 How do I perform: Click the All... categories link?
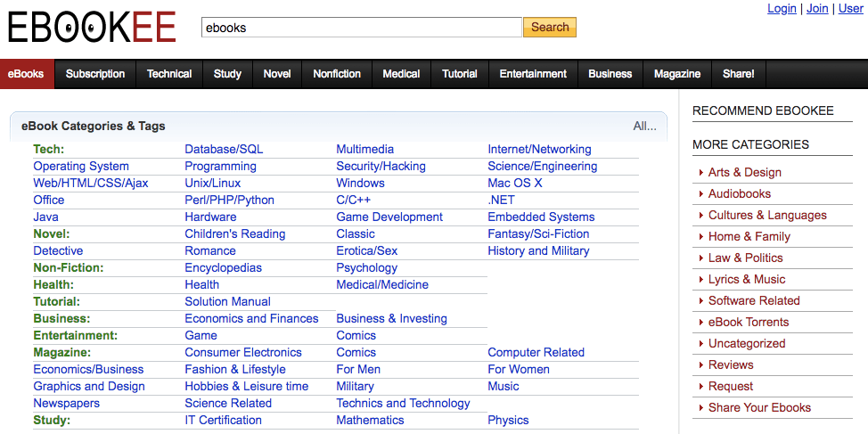[645, 127]
